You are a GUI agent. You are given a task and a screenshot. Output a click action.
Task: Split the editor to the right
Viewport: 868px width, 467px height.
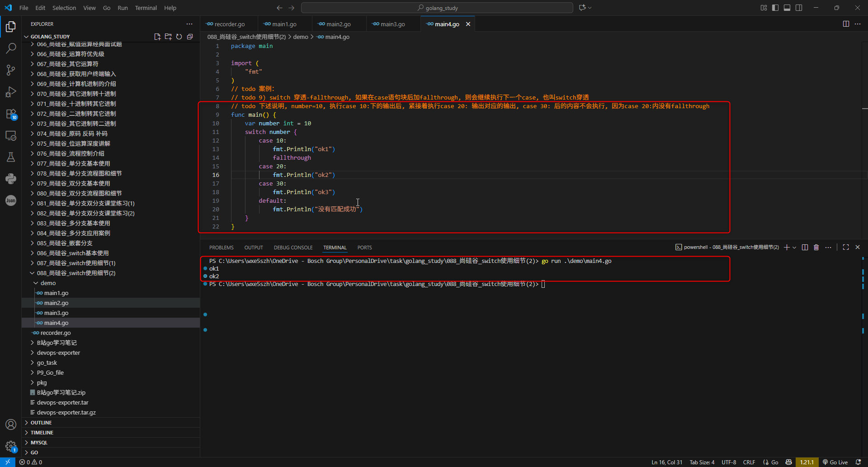(x=846, y=24)
